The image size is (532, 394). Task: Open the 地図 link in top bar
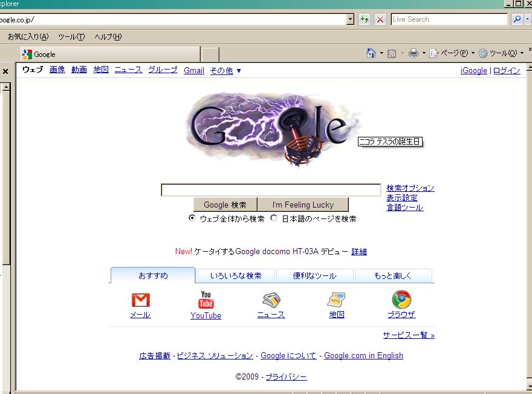[101, 70]
